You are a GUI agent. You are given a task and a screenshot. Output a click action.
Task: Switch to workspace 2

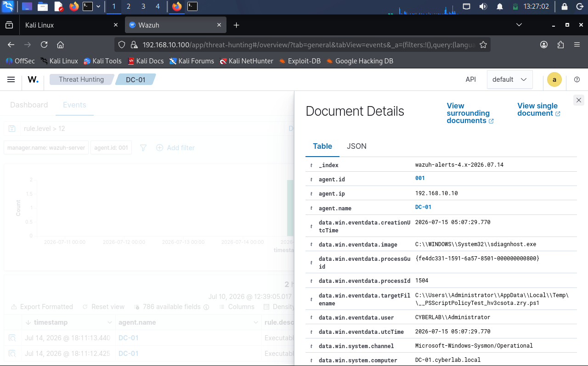(x=128, y=6)
